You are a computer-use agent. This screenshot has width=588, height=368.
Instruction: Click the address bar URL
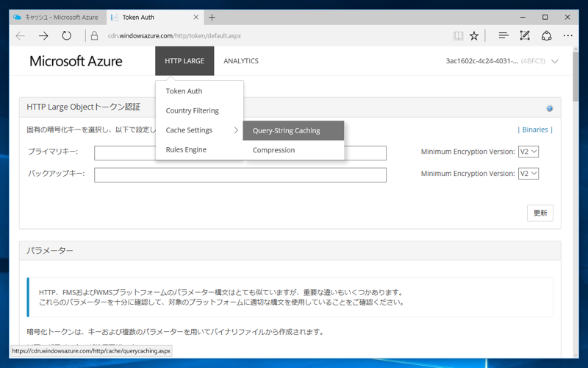tap(174, 36)
